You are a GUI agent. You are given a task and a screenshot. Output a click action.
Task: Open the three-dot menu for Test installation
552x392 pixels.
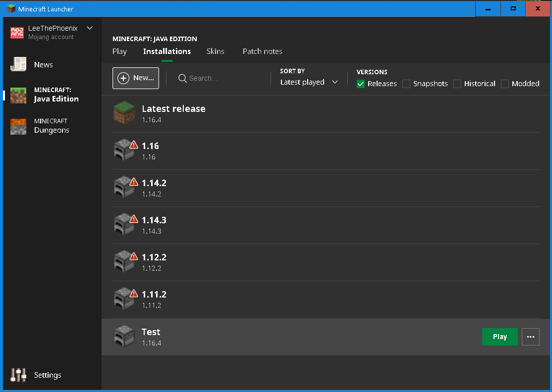click(531, 337)
